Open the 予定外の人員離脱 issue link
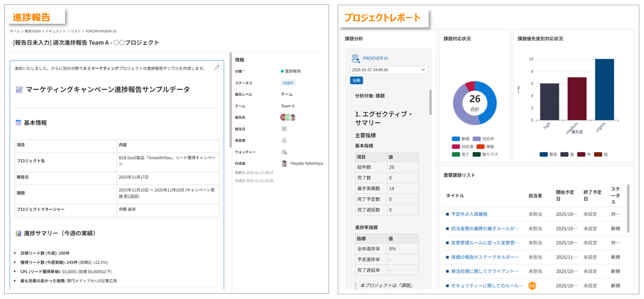Screen dimensions: 644x299 pyautogui.click(x=469, y=214)
